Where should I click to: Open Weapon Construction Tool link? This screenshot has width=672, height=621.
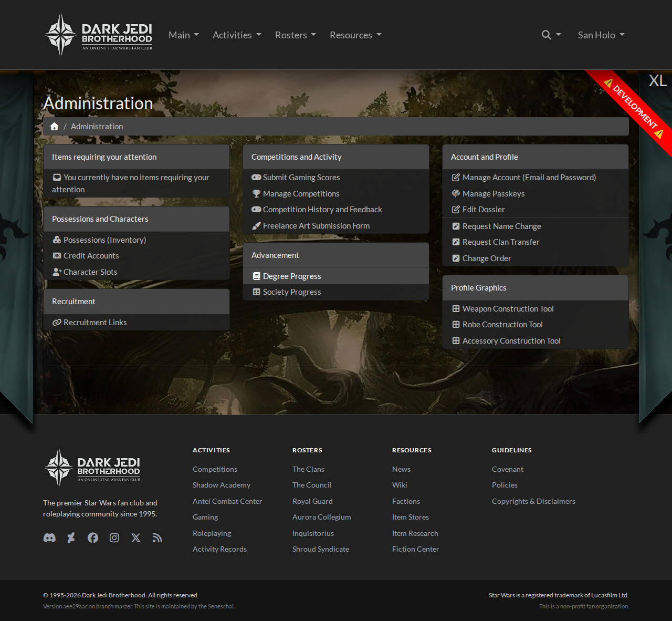point(508,309)
